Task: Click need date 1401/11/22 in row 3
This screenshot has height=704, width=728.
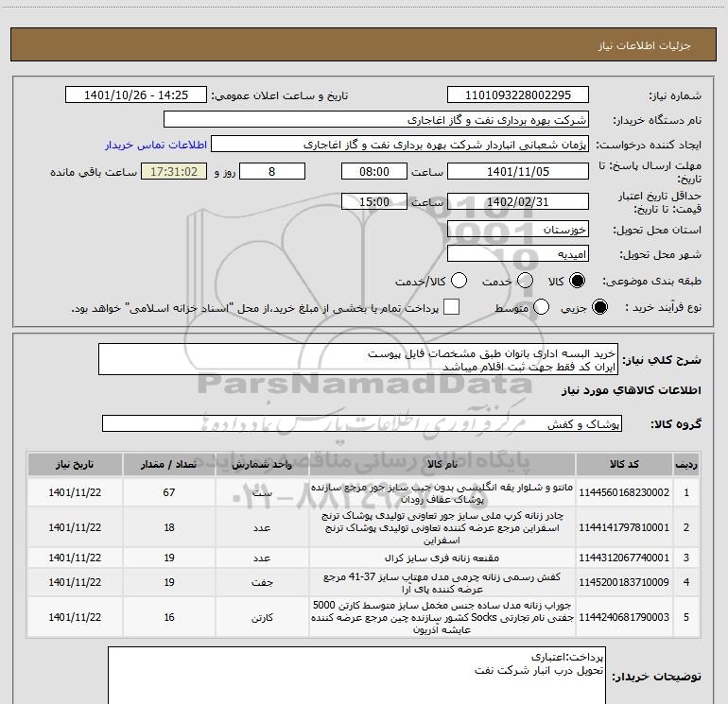Action: click(75, 558)
